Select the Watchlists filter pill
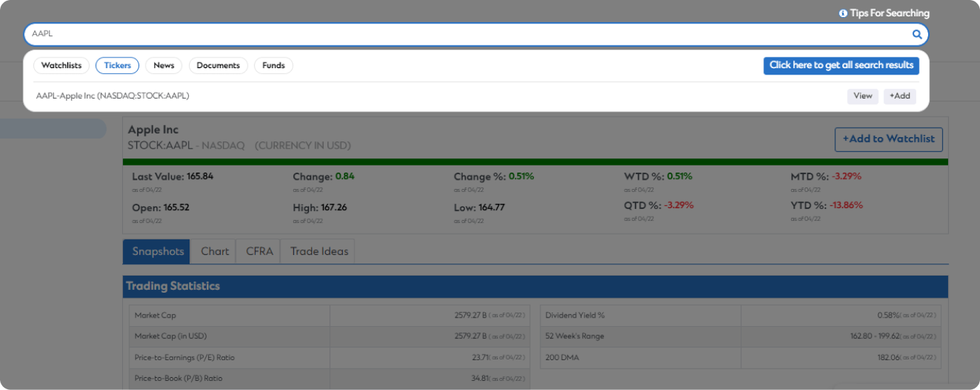Viewport: 980px width, 390px height. tap(61, 65)
